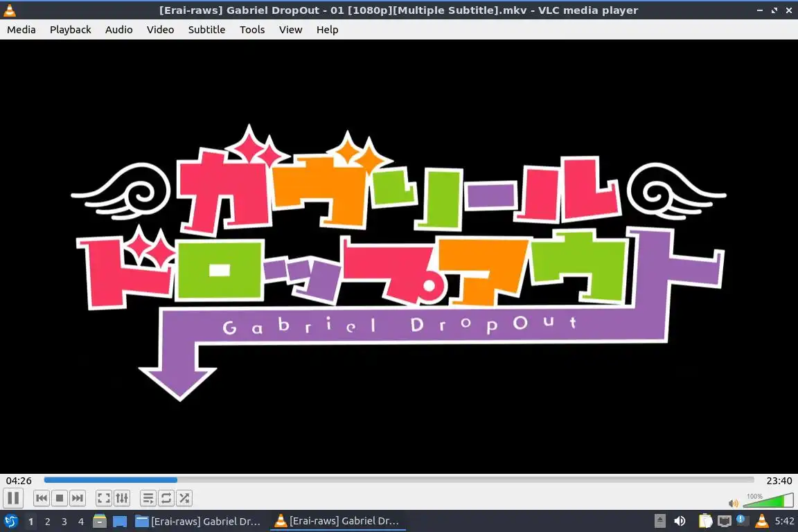Viewport: 798px width, 532px height.
Task: Open the Media menu
Action: (21, 30)
